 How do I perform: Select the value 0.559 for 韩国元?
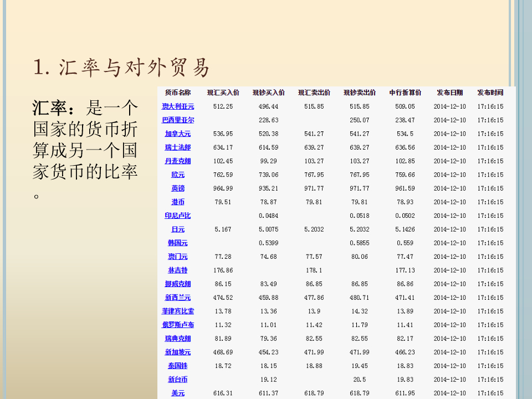coord(405,243)
